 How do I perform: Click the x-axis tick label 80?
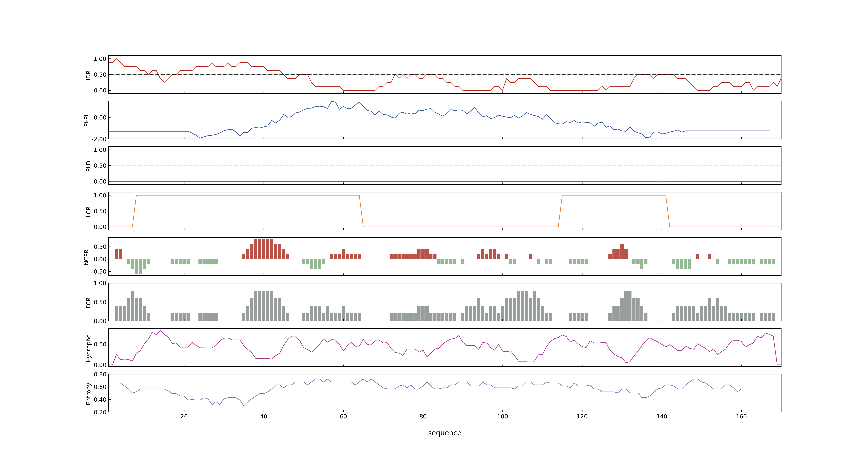(423, 416)
